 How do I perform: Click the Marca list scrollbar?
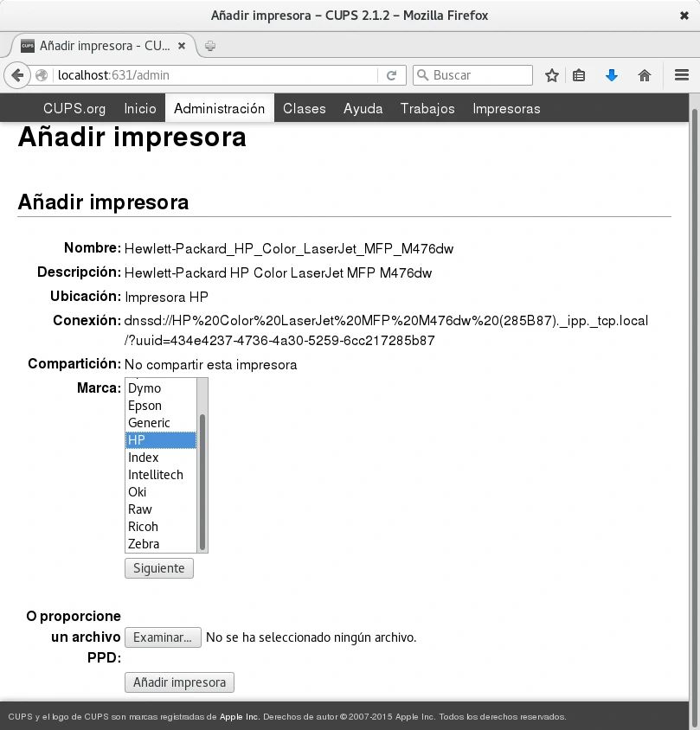[x=202, y=480]
